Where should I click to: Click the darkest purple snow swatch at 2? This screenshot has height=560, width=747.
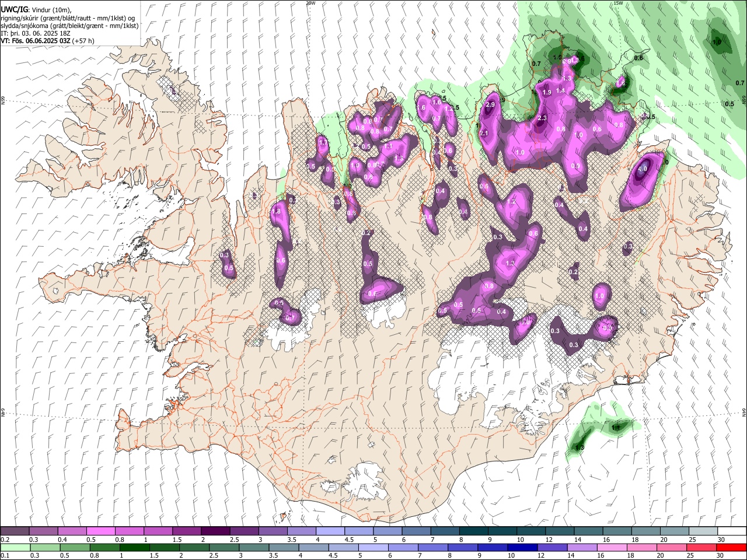[x=215, y=531]
